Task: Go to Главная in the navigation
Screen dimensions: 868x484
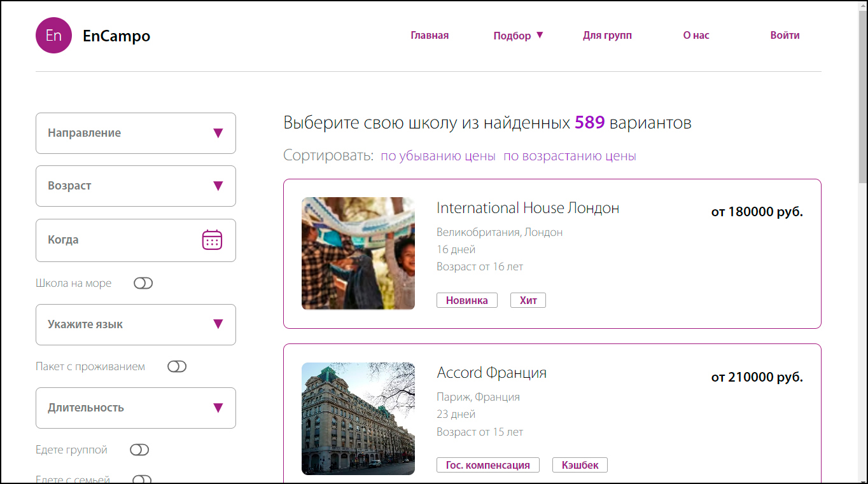Action: (x=430, y=36)
